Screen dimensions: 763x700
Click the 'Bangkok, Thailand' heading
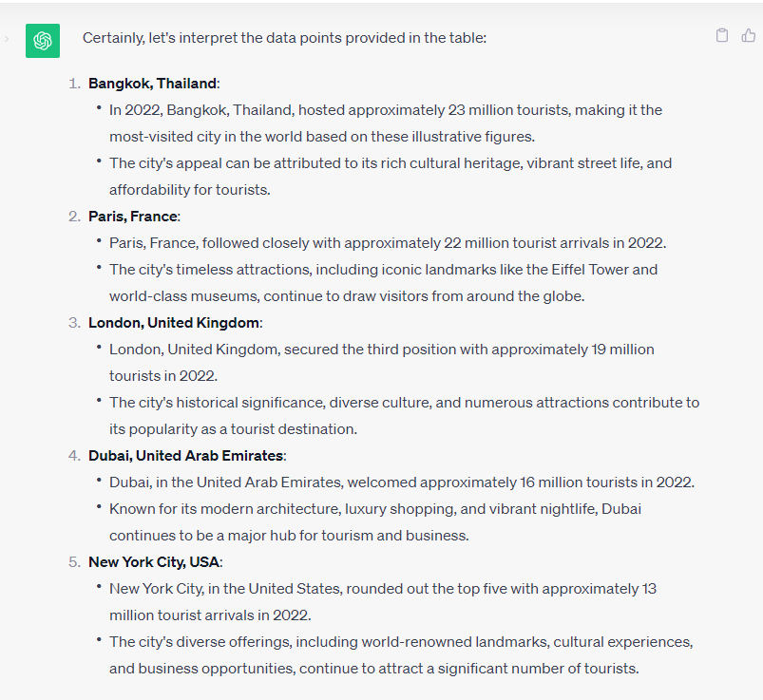(x=152, y=84)
